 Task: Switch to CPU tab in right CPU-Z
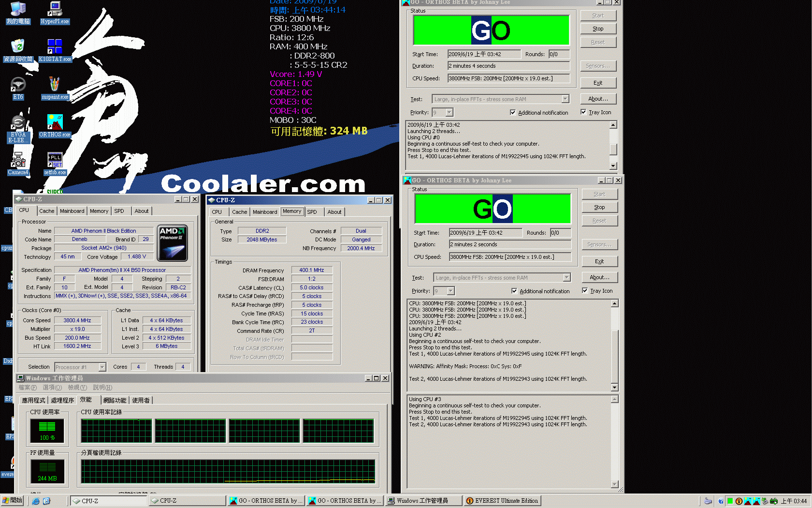pyautogui.click(x=217, y=212)
